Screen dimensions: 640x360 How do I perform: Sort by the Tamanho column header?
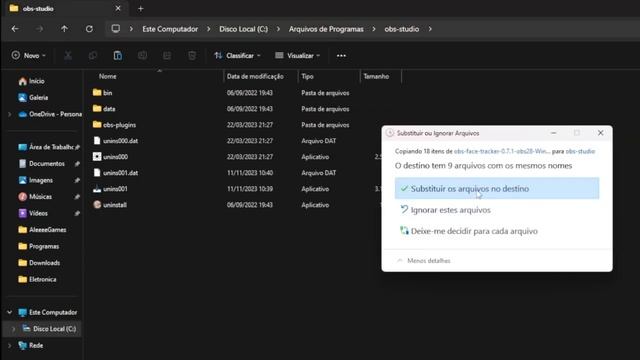376,76
